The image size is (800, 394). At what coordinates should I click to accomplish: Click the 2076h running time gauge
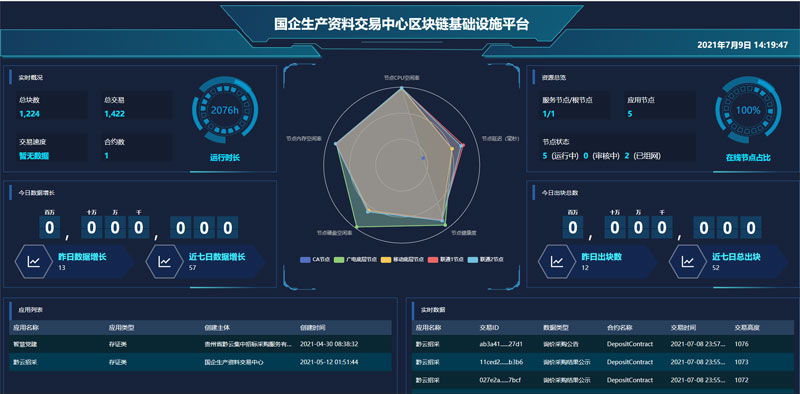coord(224,110)
